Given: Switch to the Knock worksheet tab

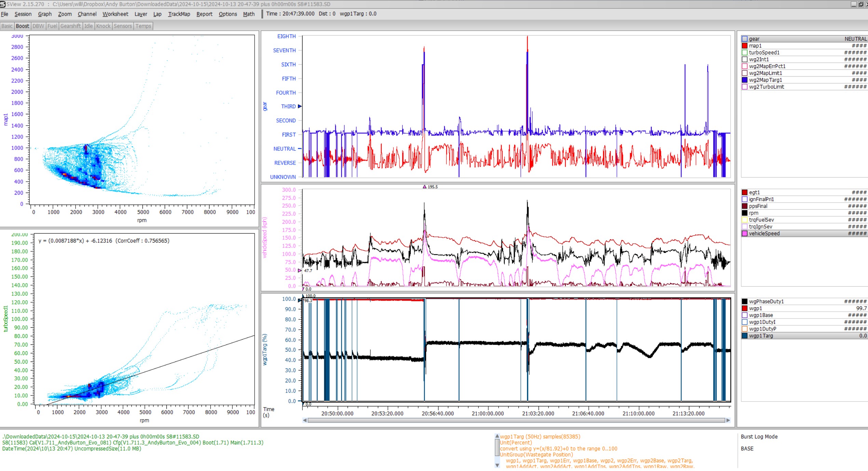Looking at the screenshot, I should click(x=103, y=26).
